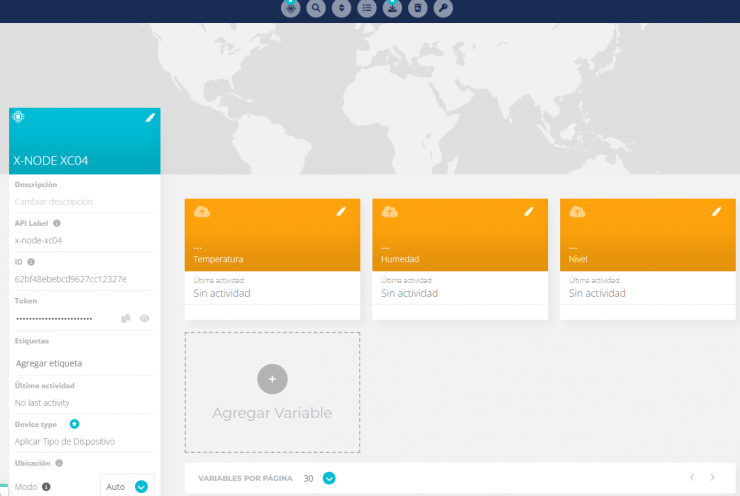The width and height of the screenshot is (740, 496).
Task: Click 'Sin actividad' under Humedad
Action: click(410, 293)
